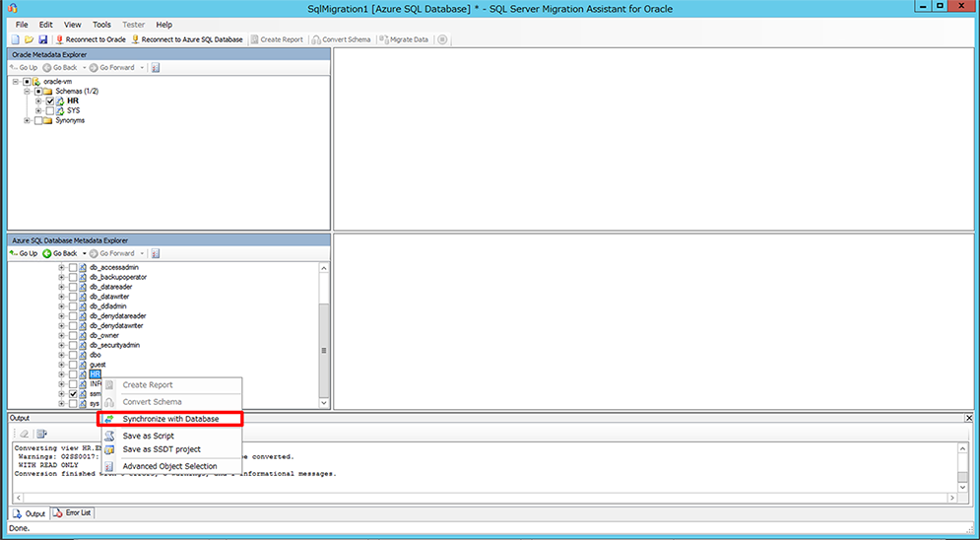Click the Open Project folder icon
Image resolution: width=980 pixels, height=540 pixels.
29,39
